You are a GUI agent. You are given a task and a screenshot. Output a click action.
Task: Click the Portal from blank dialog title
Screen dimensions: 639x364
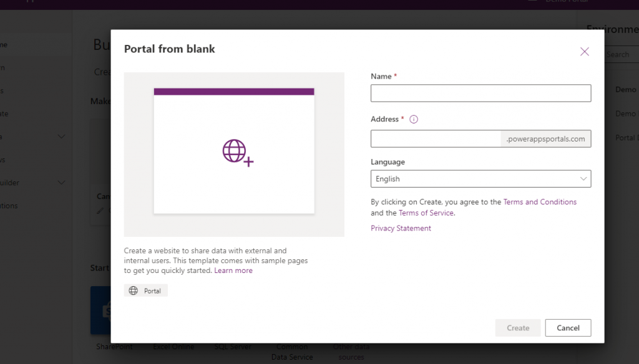point(170,49)
